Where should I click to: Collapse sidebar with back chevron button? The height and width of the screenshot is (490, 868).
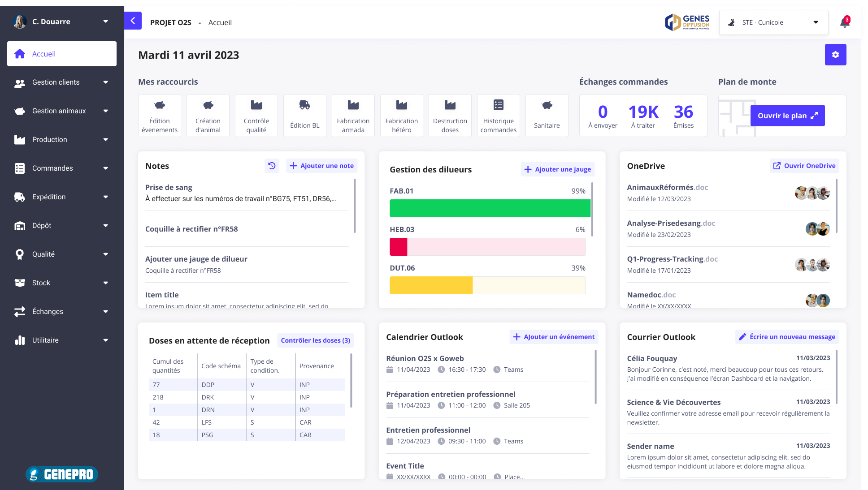(133, 21)
